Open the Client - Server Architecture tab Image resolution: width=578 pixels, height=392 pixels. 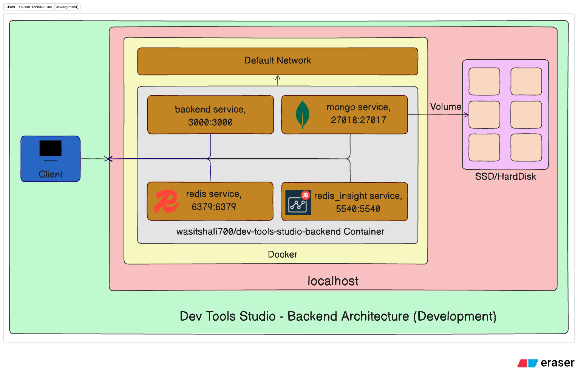[42, 7]
